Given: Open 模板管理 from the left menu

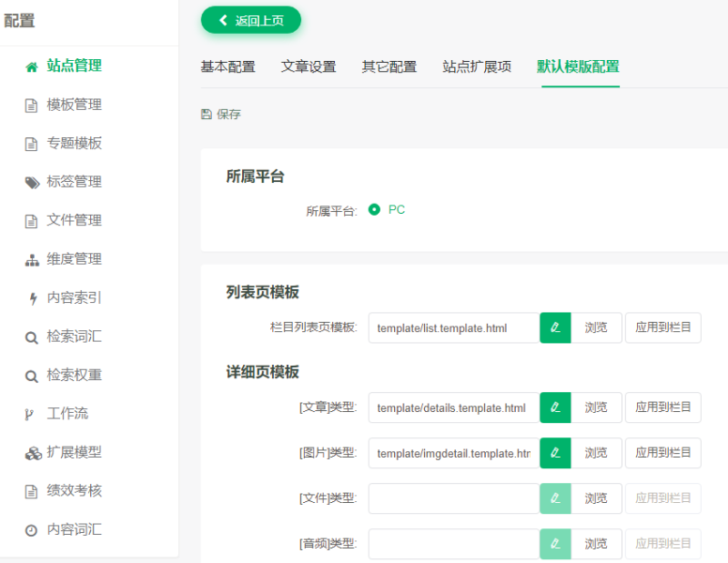Looking at the screenshot, I should pos(68,105).
